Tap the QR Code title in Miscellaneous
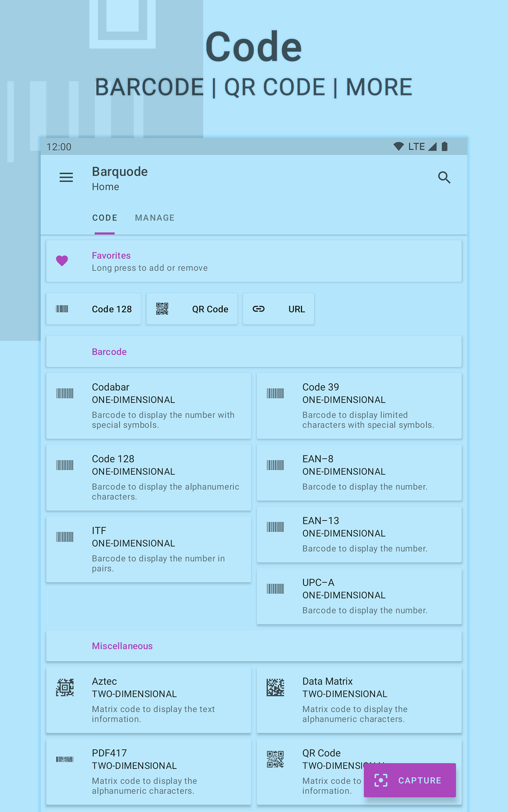 coord(321,753)
